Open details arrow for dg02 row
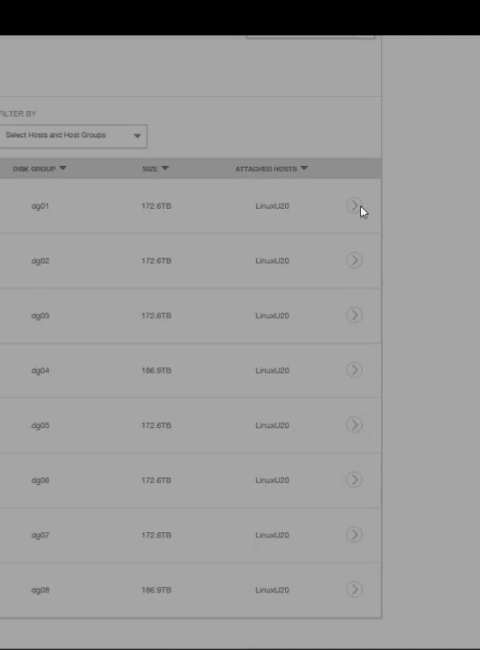Screen dimensions: 480x650 (x=354, y=260)
